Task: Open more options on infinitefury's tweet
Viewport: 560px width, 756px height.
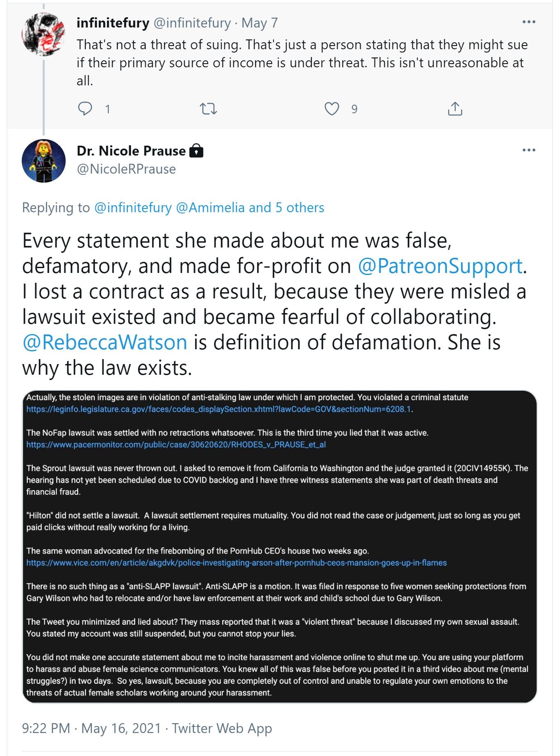Action: pyautogui.click(x=529, y=22)
